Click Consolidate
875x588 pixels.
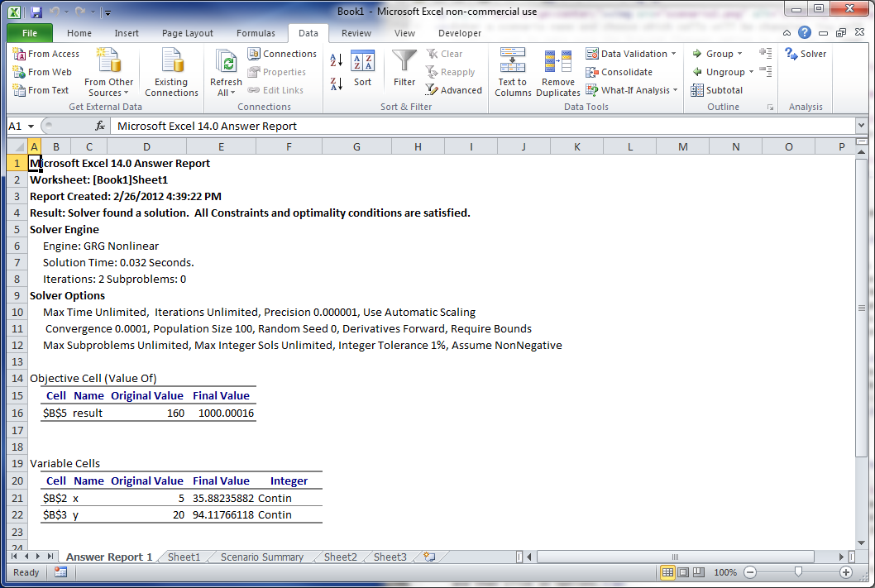point(619,72)
